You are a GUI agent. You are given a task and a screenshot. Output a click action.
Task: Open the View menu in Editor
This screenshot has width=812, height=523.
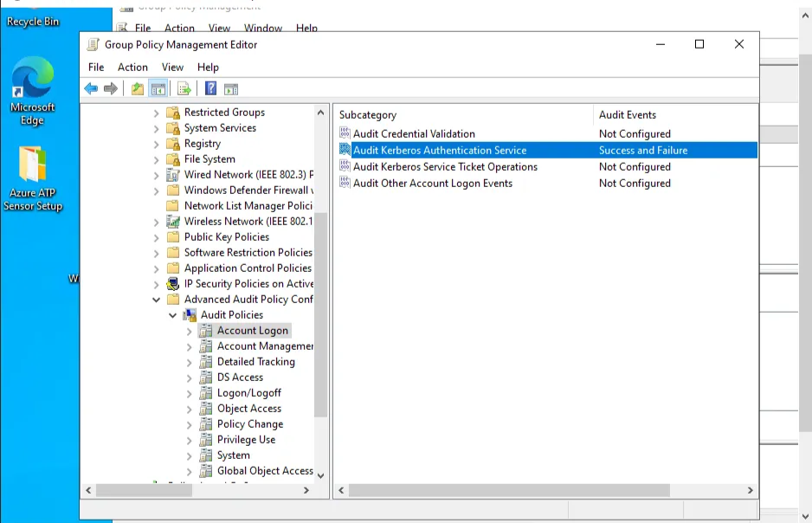[x=172, y=68]
